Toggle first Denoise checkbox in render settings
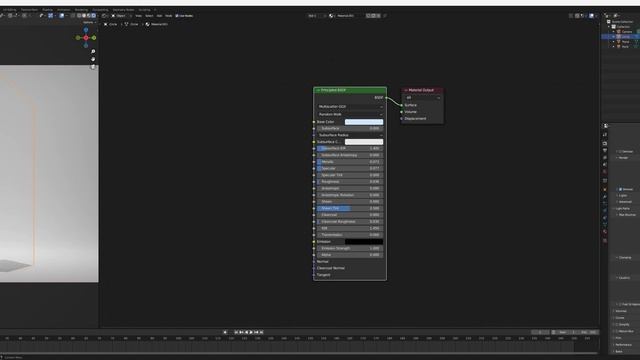Viewport: 640px width, 360px height. click(620, 151)
